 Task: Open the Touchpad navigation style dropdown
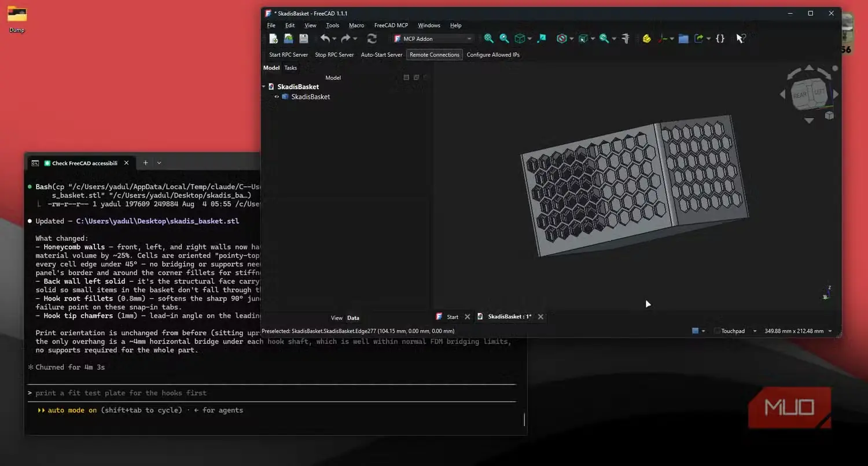(x=735, y=331)
